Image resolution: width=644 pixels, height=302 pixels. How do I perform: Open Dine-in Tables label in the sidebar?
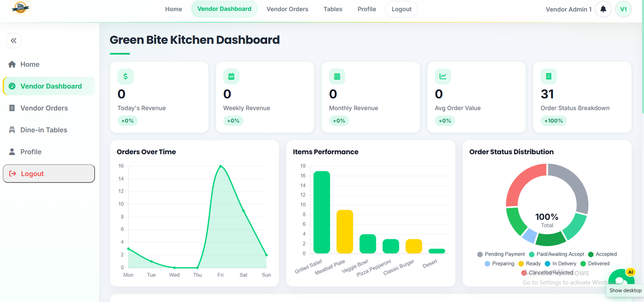coord(44,130)
